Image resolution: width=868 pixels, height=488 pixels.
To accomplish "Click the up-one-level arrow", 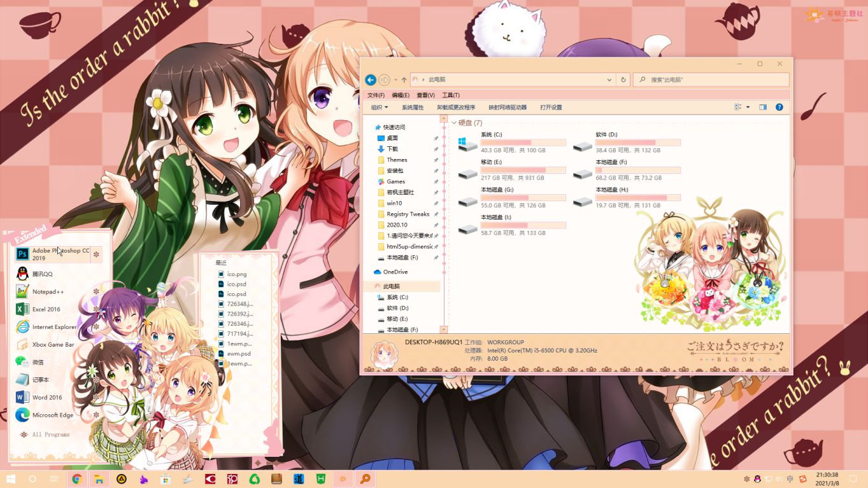I will coord(404,80).
